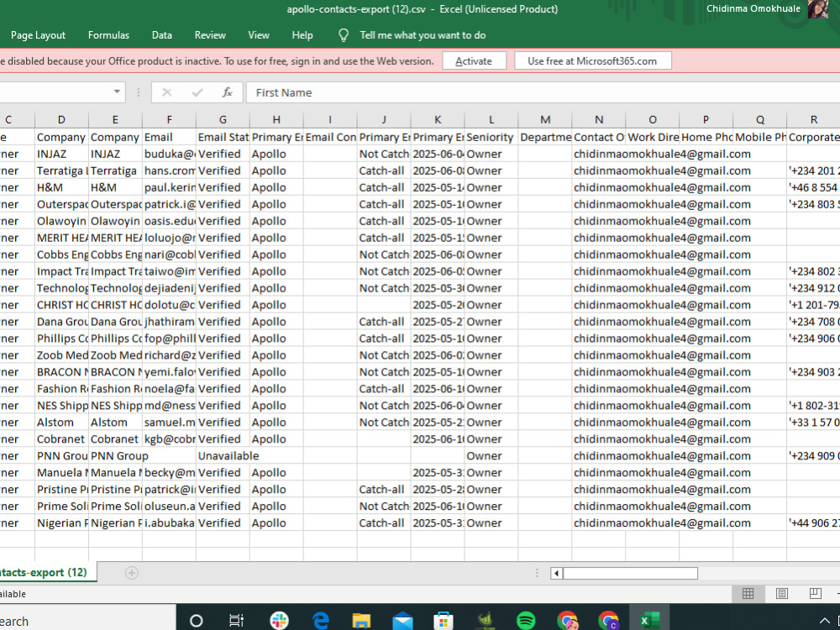
Task: Open the Formulas ribbon tab
Action: point(108,35)
